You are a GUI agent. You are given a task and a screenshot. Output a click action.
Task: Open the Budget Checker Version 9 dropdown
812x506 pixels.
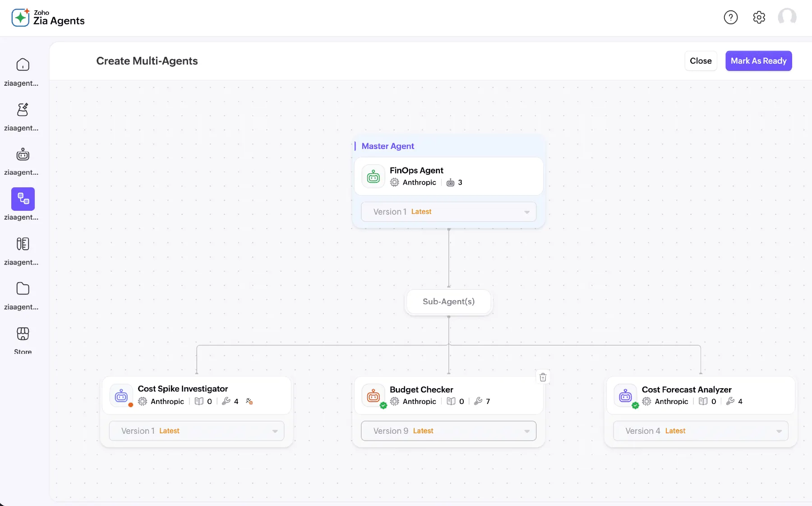449,431
